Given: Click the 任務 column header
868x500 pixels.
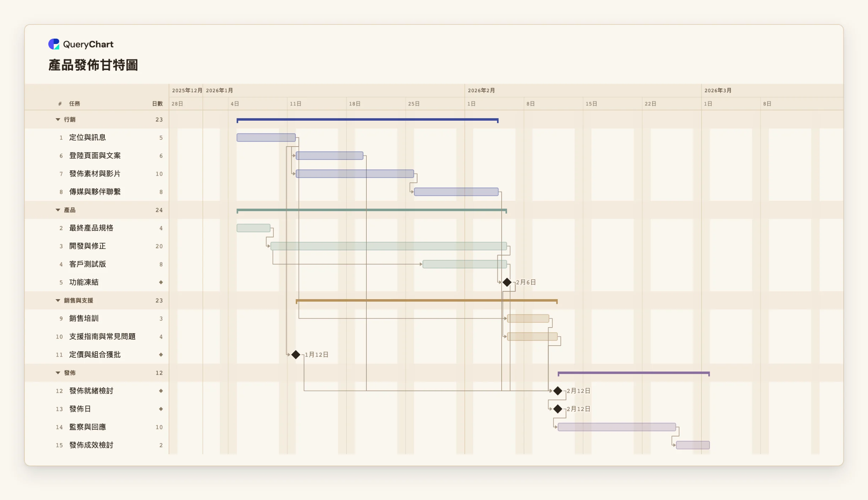Looking at the screenshot, I should point(75,104).
